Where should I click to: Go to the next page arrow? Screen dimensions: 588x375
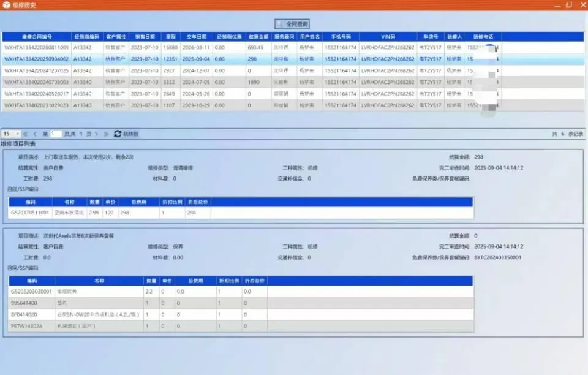(96, 134)
